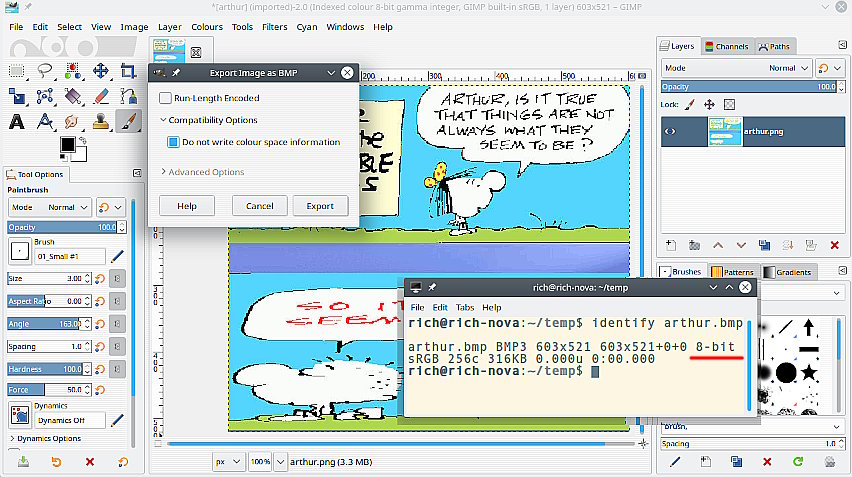Lower the layer with down arrow
The width and height of the screenshot is (852, 477).
click(741, 246)
